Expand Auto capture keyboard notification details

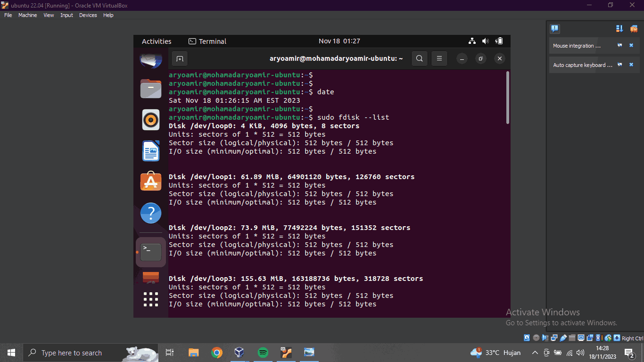pyautogui.click(x=620, y=65)
